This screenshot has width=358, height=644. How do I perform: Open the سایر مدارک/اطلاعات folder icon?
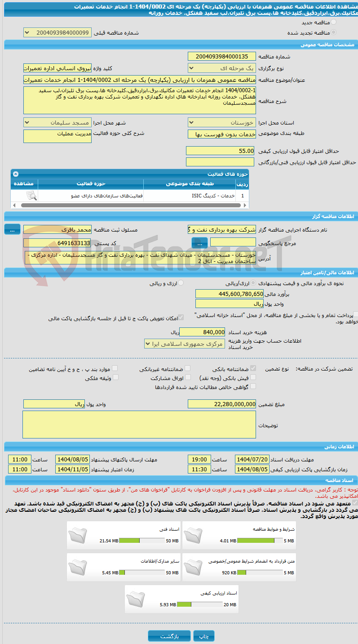pyautogui.click(x=77, y=567)
